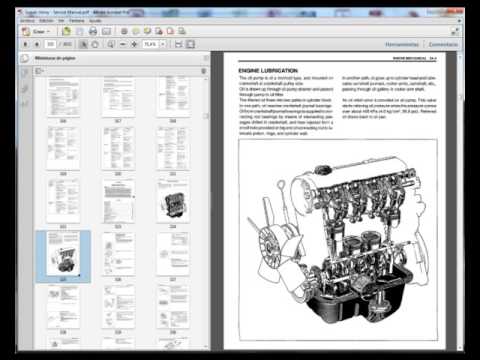
Task: Open the Edición menu
Action: [46, 21]
